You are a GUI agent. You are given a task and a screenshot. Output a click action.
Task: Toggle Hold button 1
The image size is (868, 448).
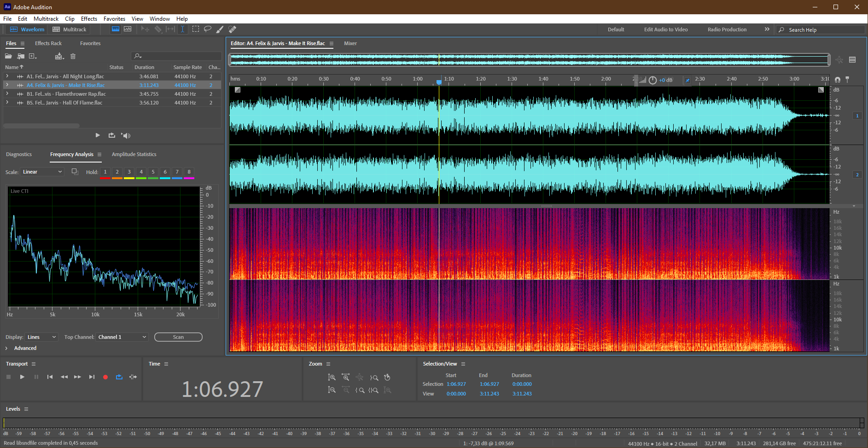coord(105,172)
